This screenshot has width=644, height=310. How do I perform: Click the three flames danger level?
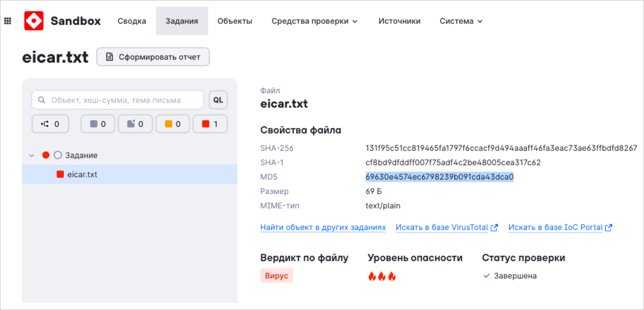tap(382, 276)
